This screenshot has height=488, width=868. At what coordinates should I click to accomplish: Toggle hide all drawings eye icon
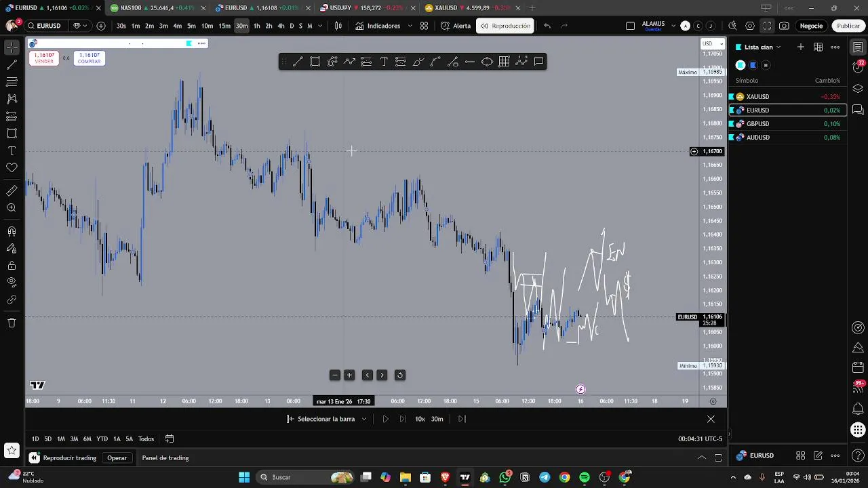pyautogui.click(x=12, y=282)
